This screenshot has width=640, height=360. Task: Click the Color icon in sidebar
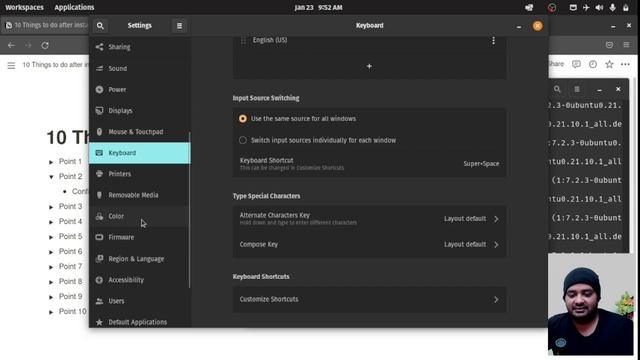tap(99, 216)
